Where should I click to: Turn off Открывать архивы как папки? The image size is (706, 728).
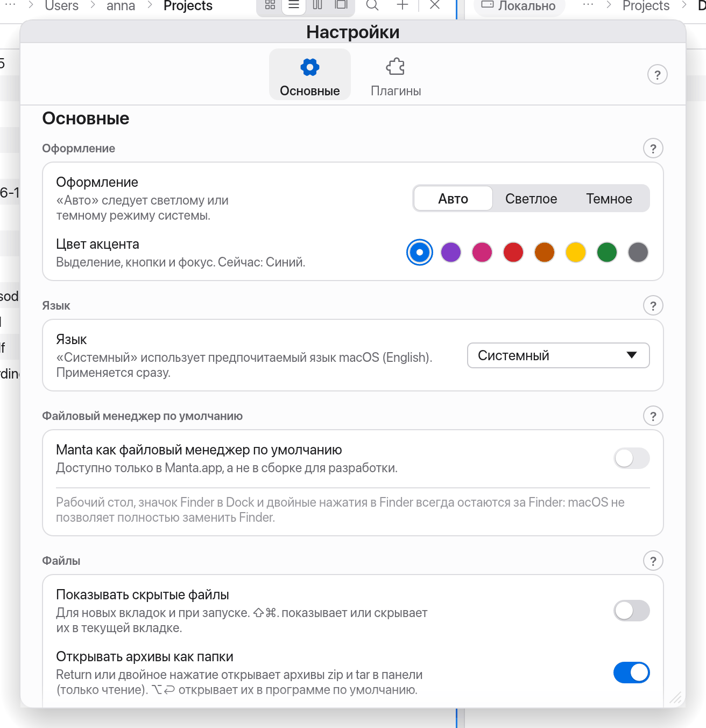[x=632, y=673]
